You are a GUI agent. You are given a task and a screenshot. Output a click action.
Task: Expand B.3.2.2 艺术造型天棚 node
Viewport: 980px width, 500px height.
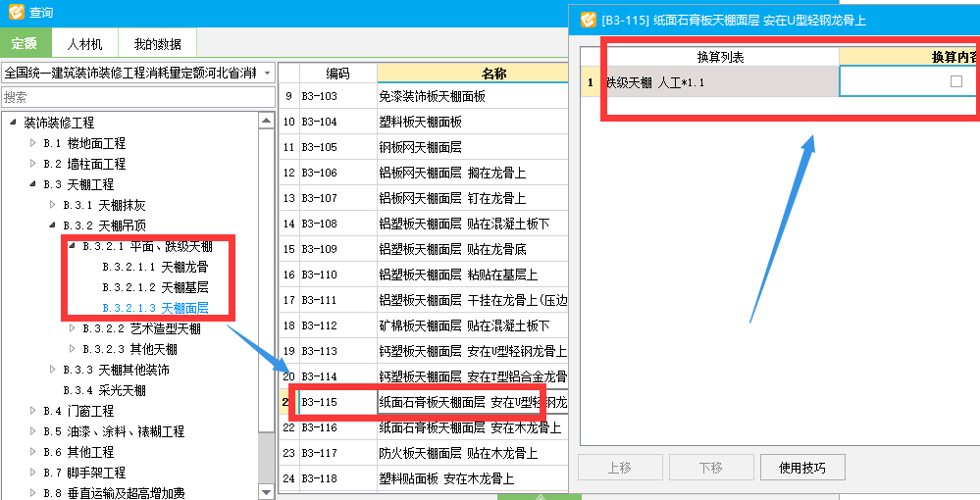[73, 328]
